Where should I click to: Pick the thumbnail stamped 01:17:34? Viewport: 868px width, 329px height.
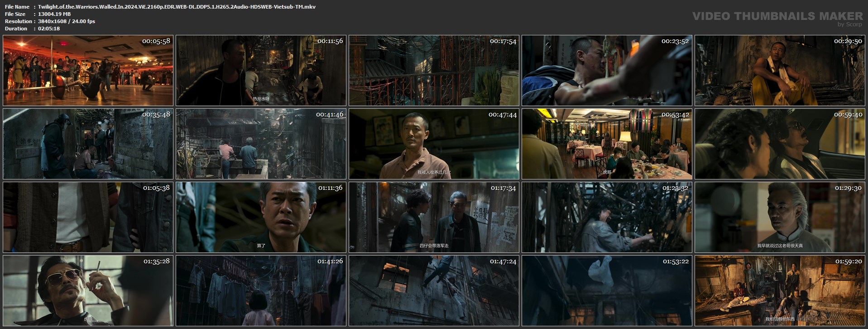click(434, 218)
